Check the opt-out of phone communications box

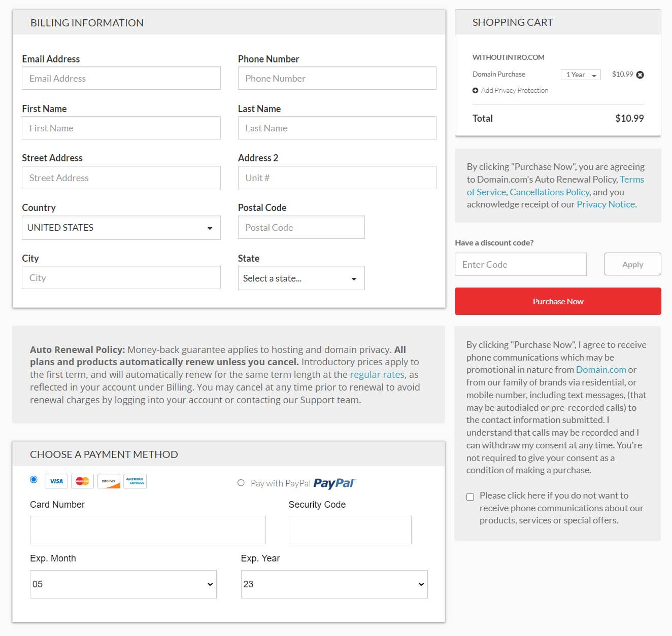click(470, 497)
